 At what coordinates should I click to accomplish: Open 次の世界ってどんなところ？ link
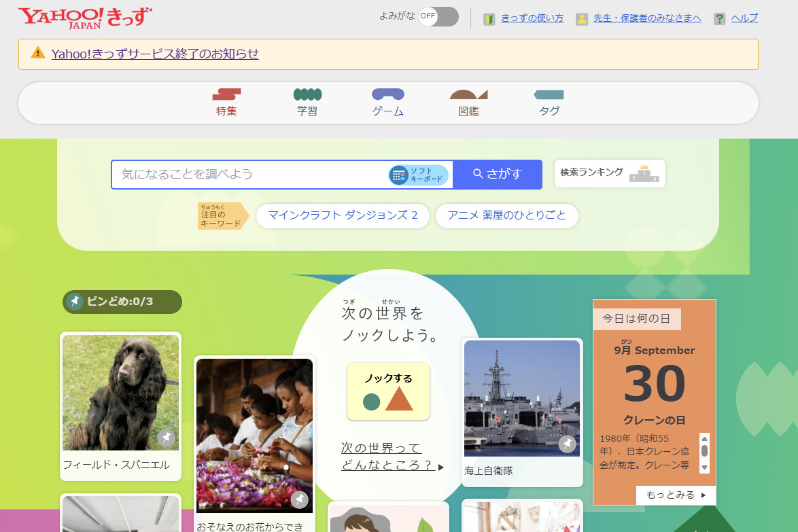(392, 456)
